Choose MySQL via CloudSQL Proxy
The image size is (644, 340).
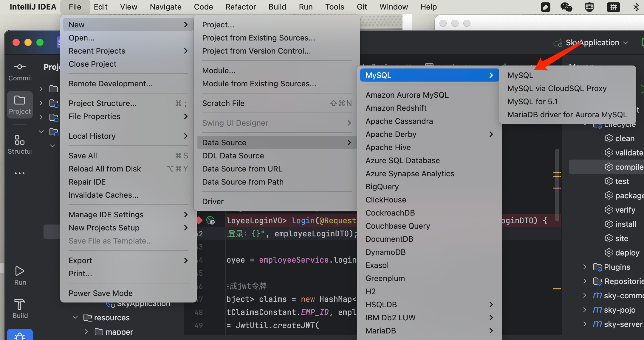coord(557,88)
